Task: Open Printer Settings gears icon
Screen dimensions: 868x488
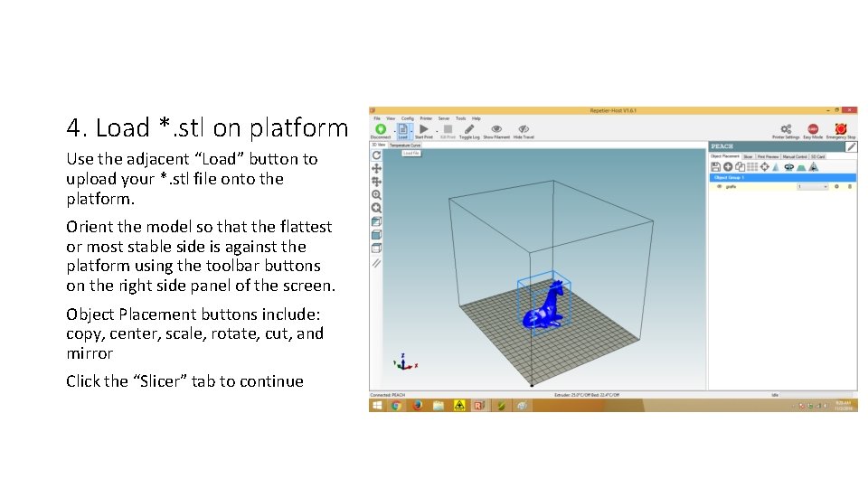Action: pos(786,129)
